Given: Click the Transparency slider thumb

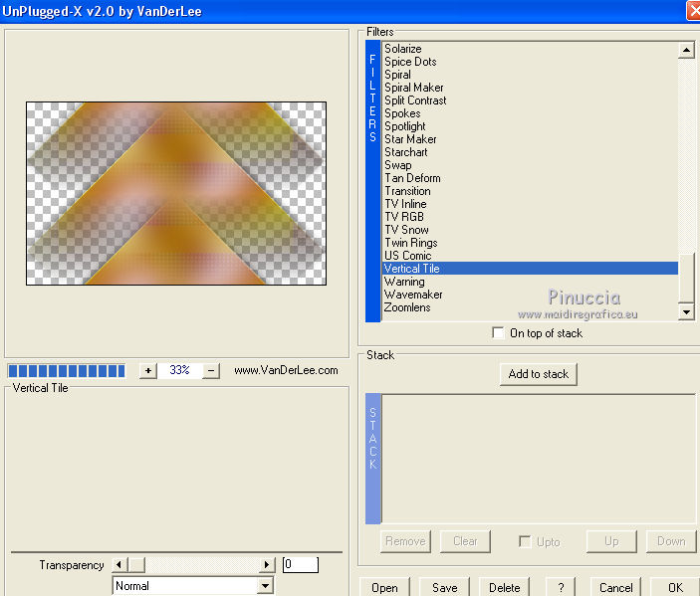Looking at the screenshot, I should tap(136, 565).
